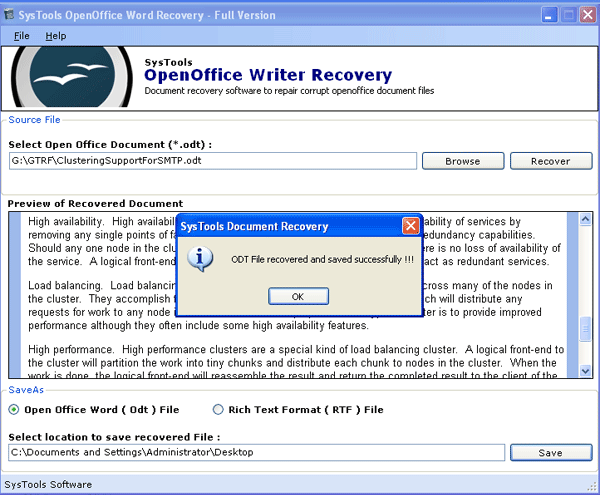
Task: Click the Save button
Action: (x=551, y=453)
